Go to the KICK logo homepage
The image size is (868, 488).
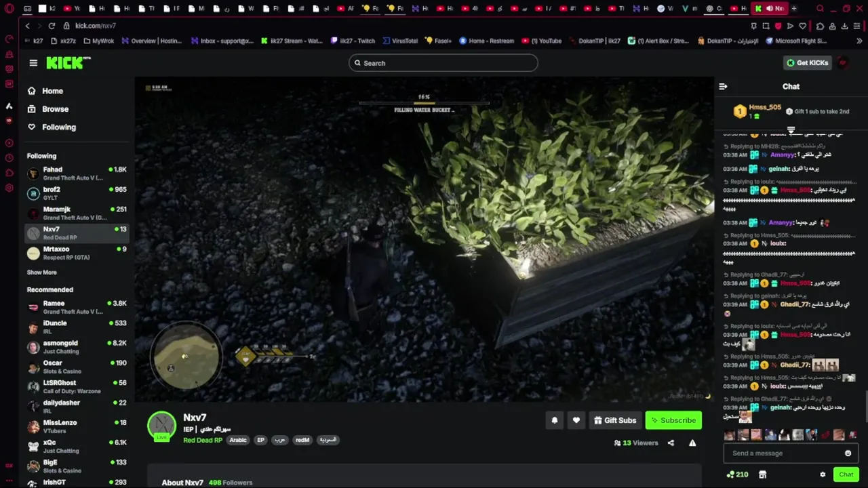click(x=68, y=62)
